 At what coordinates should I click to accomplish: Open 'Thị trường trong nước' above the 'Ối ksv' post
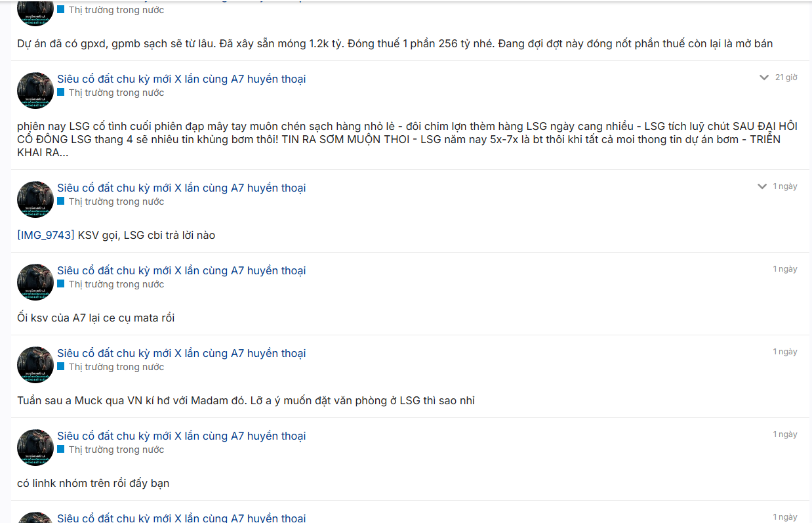pos(117,284)
